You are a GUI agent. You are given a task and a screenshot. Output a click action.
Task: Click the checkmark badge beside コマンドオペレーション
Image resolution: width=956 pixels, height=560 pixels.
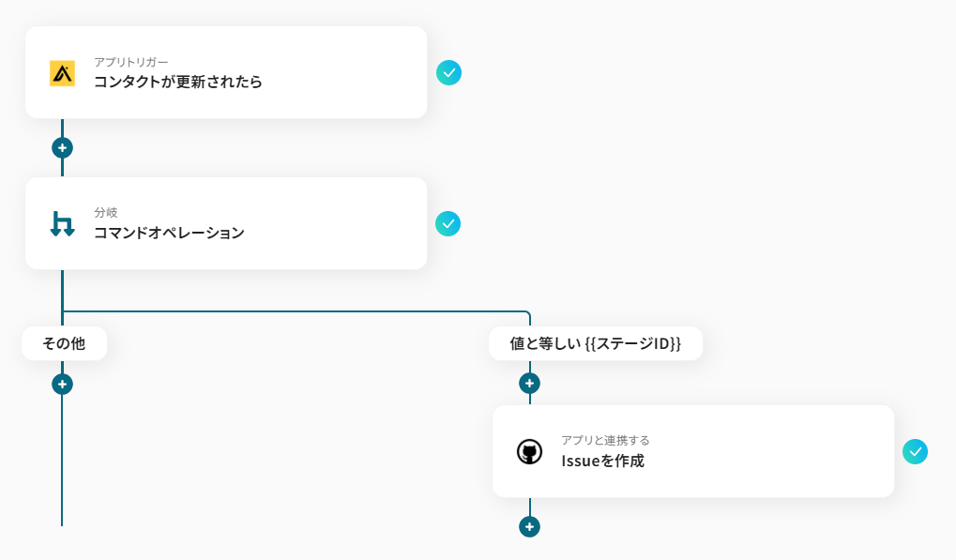[448, 223]
